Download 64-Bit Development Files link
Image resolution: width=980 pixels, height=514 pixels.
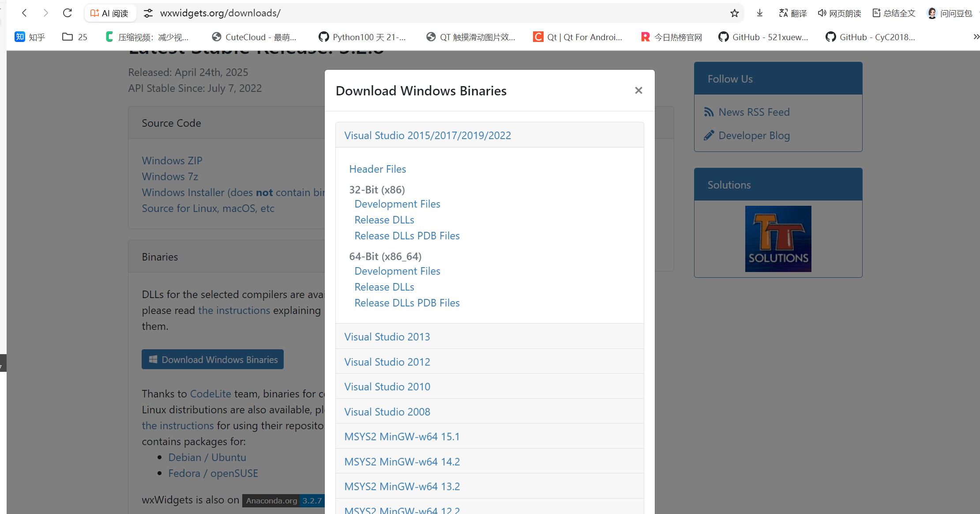[397, 271]
